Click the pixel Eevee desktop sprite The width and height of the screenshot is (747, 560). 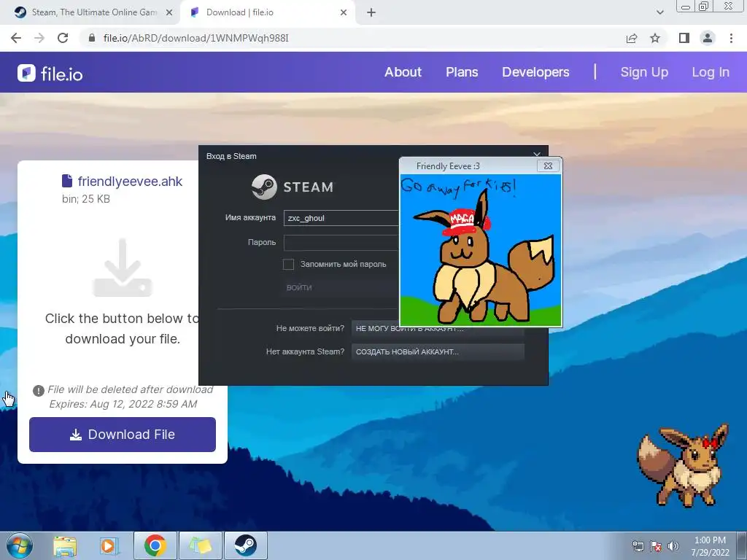[683, 466]
